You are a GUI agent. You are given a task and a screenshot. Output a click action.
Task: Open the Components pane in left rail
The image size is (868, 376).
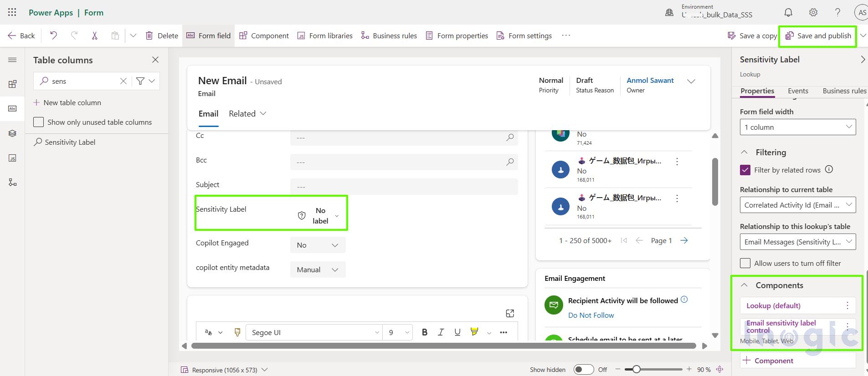[12, 84]
